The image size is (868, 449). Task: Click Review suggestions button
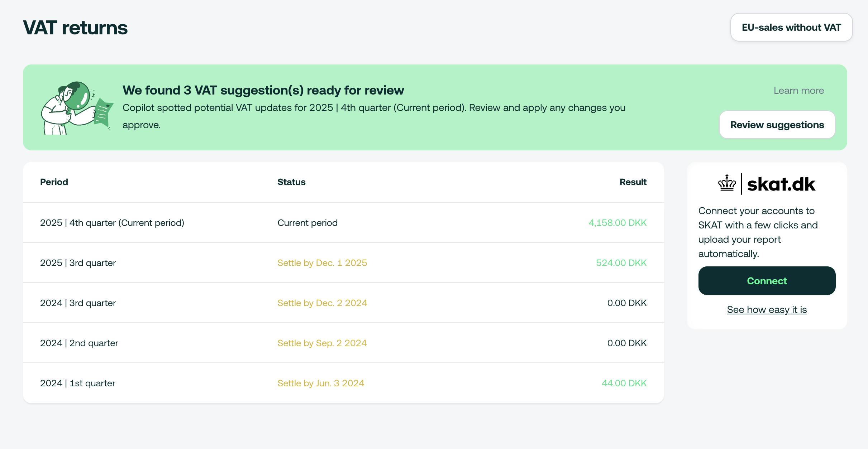pos(777,125)
